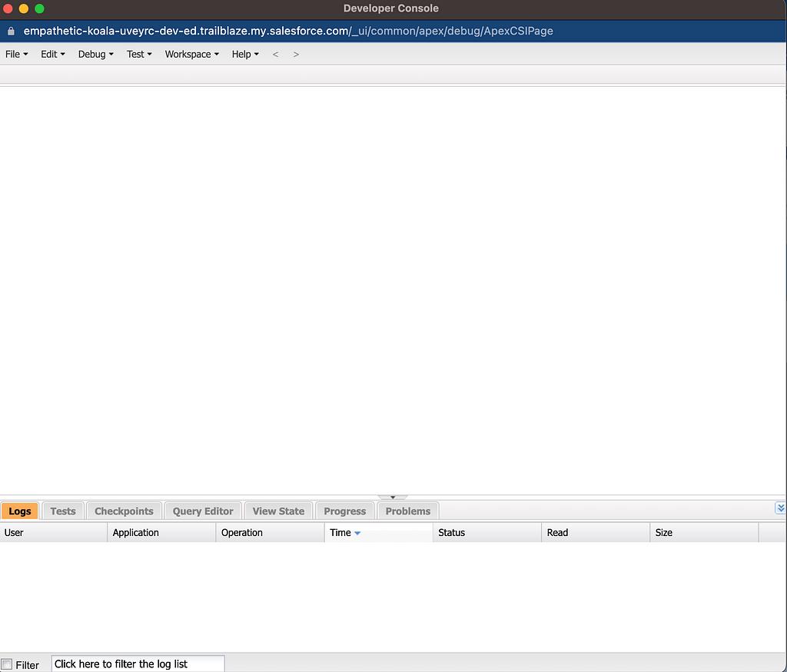Switch to the Checkpoints tab
Screen dimensions: 787x672
click(x=124, y=511)
